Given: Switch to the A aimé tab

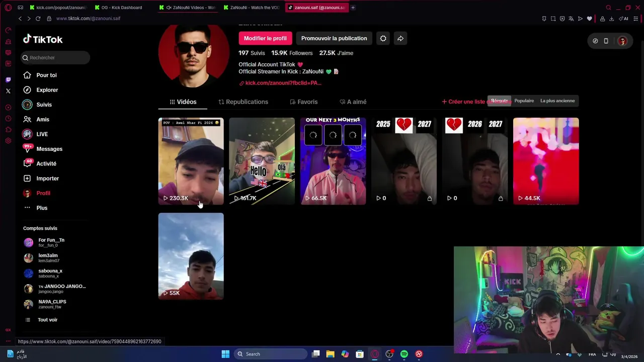Looking at the screenshot, I should tap(353, 102).
